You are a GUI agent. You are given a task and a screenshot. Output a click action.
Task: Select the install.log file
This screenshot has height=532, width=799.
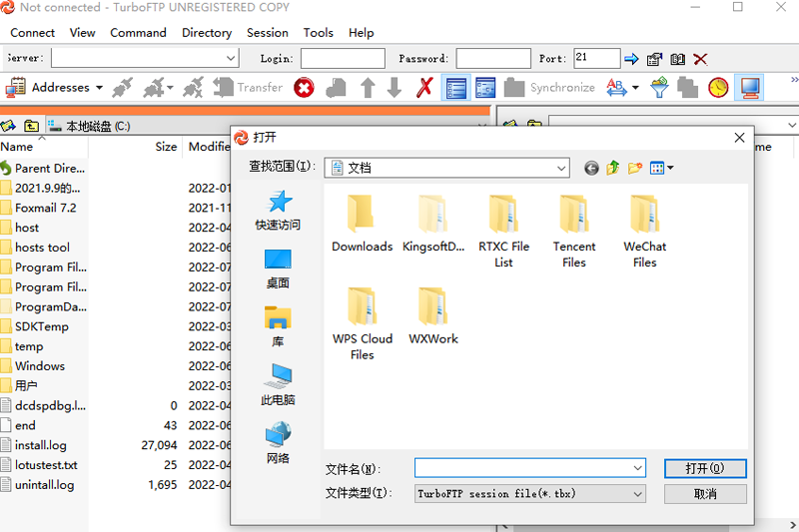41,445
